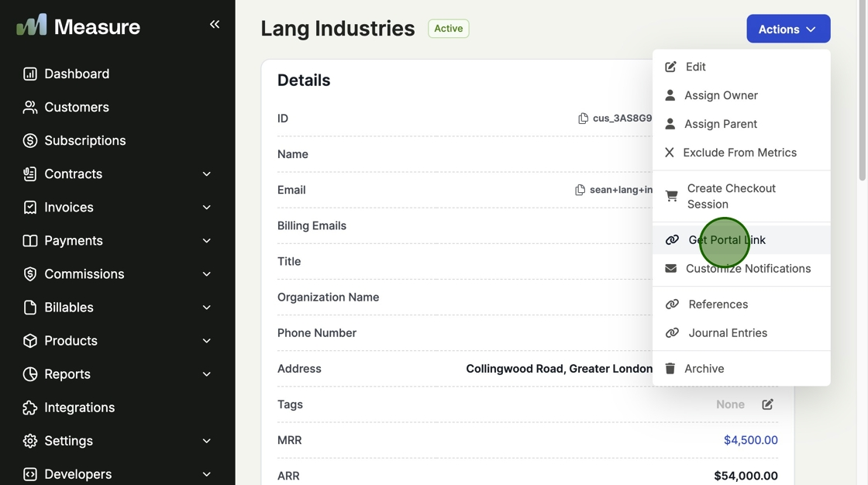Choose Archive from the Actions menu
The image size is (868, 485).
pos(704,369)
